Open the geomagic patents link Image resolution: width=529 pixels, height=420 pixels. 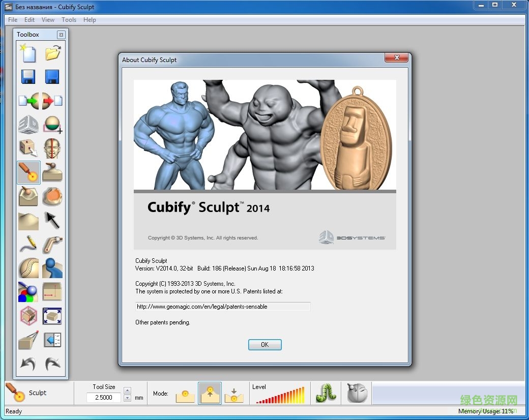click(223, 306)
